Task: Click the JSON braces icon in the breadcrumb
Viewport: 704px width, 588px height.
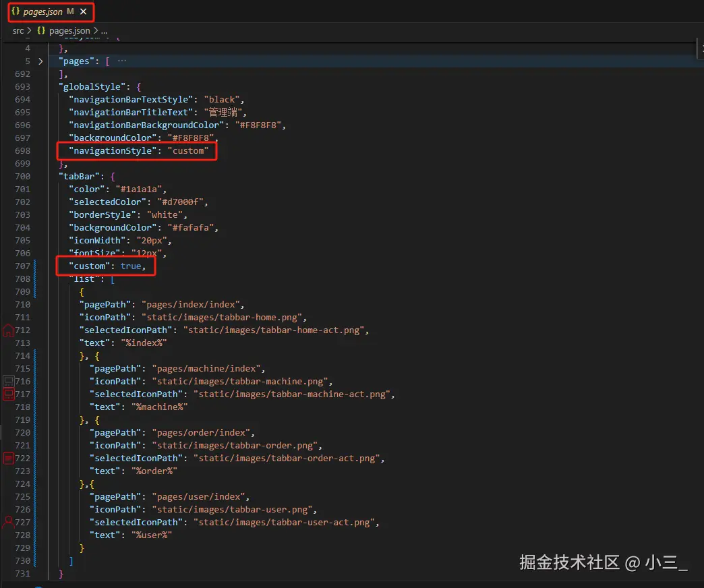Action: [x=41, y=30]
